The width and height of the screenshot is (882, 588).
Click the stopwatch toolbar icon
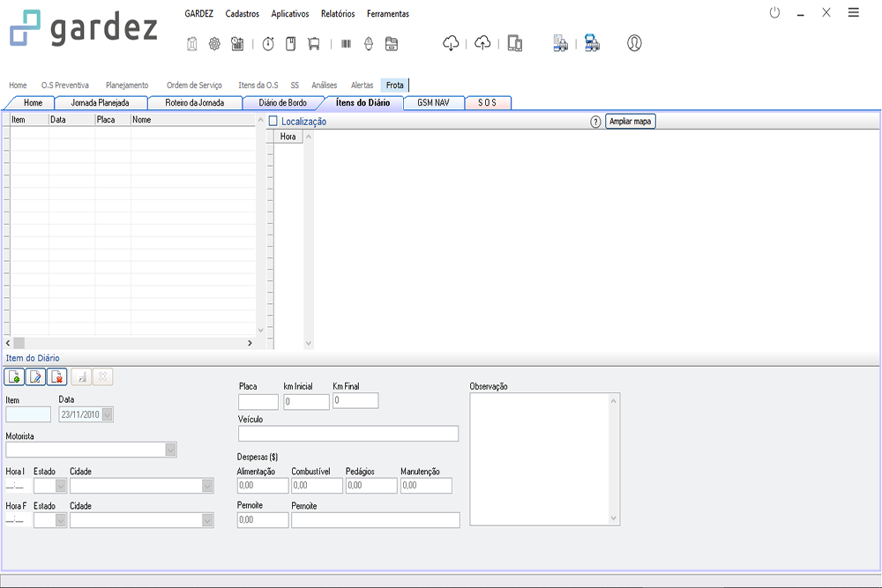[x=268, y=44]
